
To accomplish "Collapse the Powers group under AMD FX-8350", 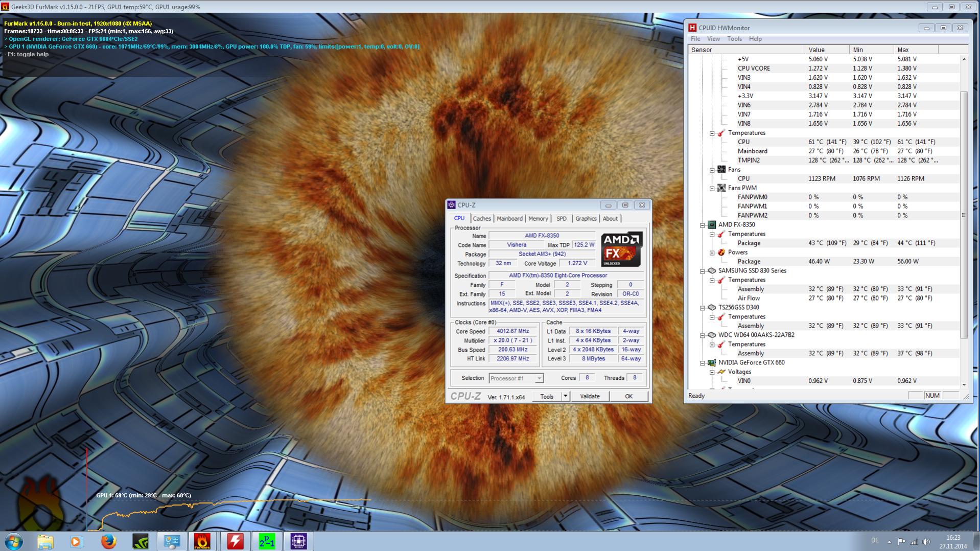I will point(712,252).
